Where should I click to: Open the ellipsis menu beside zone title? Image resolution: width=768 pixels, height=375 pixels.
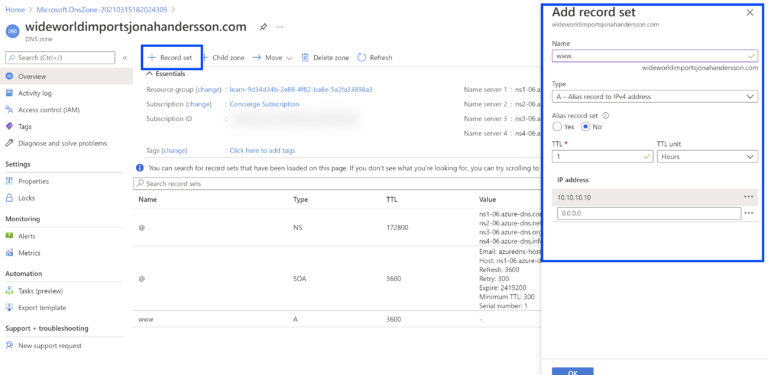[280, 27]
